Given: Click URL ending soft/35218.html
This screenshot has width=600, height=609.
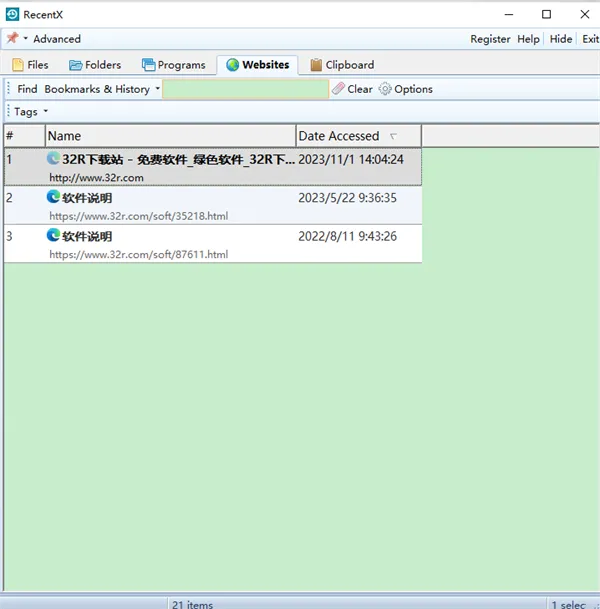Looking at the screenshot, I should pyautogui.click(x=139, y=216).
